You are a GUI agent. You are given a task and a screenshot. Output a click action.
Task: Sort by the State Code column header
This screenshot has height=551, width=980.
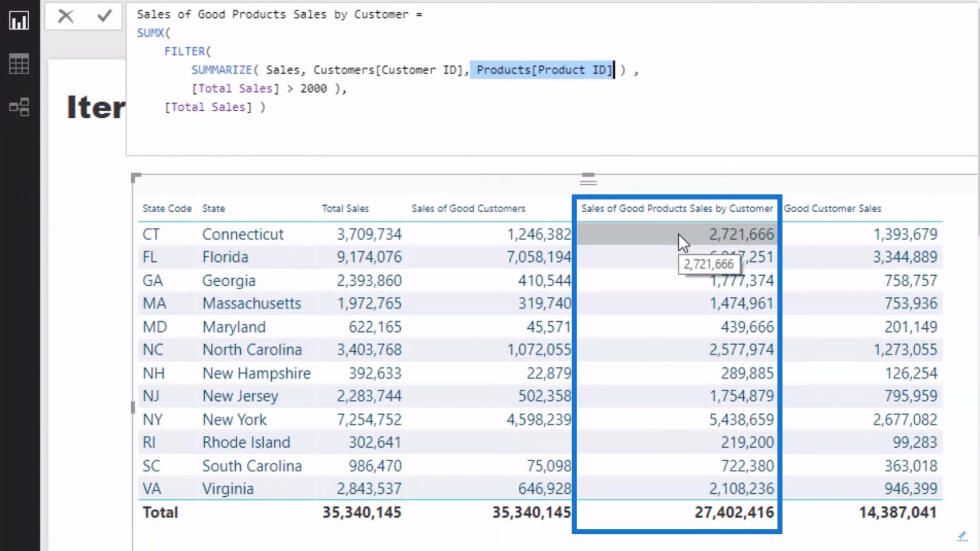(167, 208)
